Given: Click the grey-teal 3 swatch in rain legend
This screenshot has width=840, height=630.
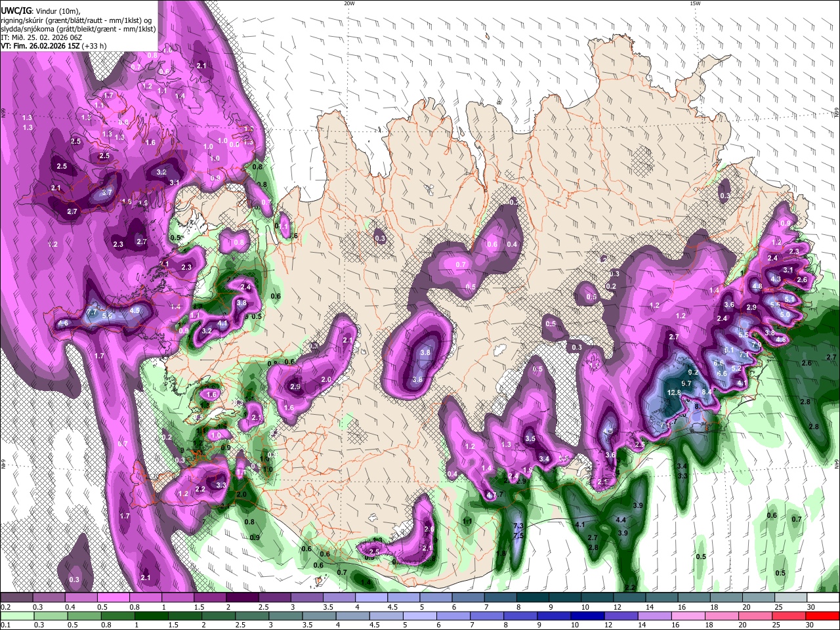Looking at the screenshot, I should [285, 616].
